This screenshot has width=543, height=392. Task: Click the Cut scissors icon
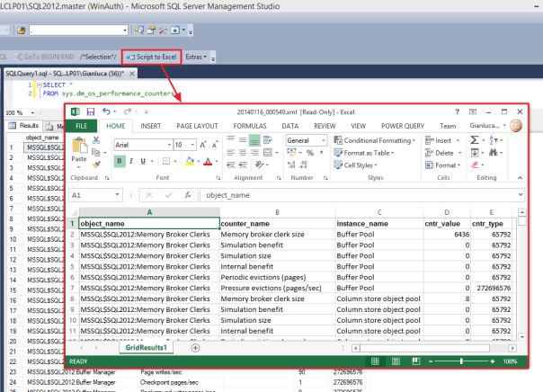[x=96, y=140]
